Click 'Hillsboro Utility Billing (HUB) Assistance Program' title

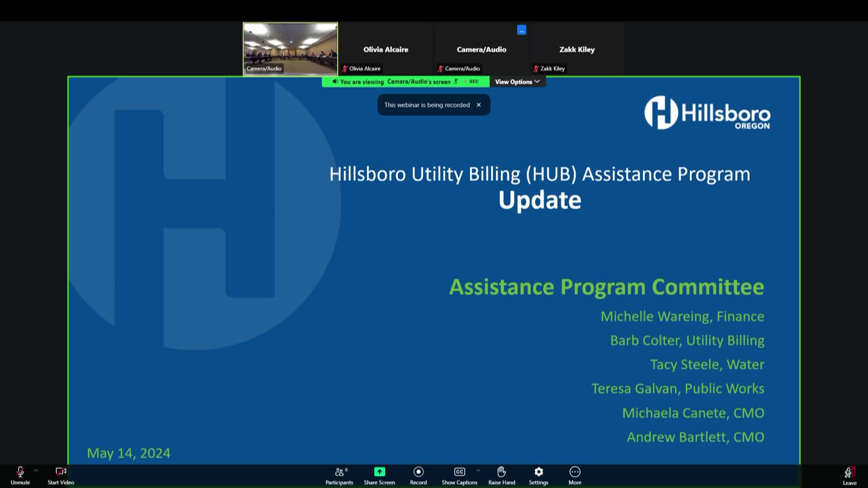540,174
